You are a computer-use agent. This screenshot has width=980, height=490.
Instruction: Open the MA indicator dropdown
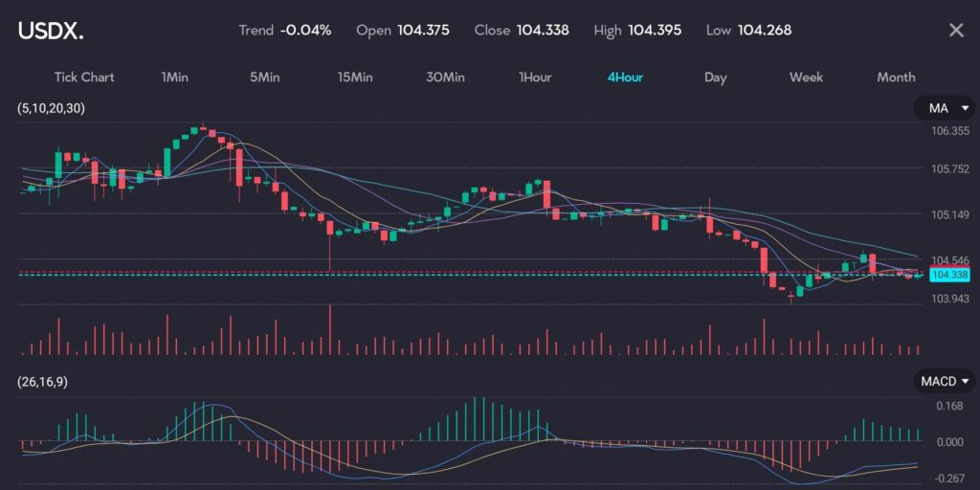[x=945, y=108]
